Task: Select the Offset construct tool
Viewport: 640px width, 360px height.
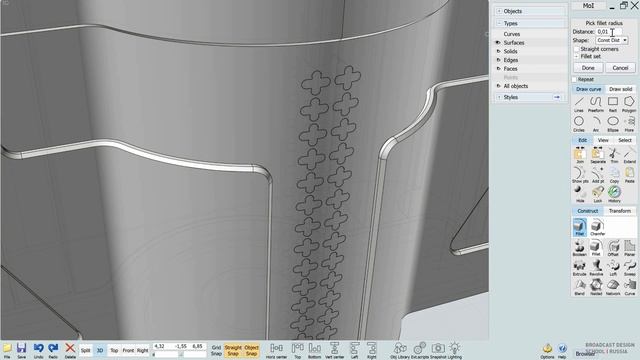Action: [613, 248]
